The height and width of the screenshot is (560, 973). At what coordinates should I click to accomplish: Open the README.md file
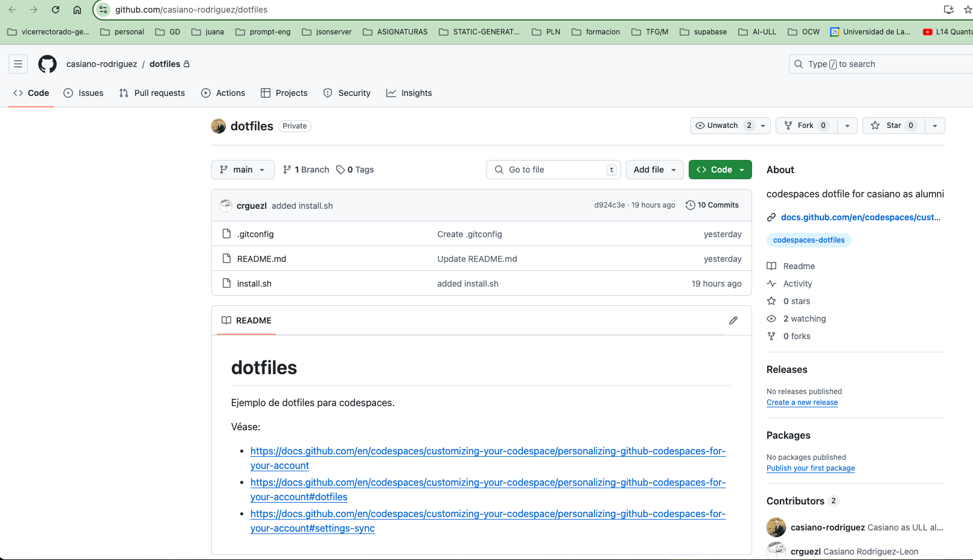coord(261,259)
